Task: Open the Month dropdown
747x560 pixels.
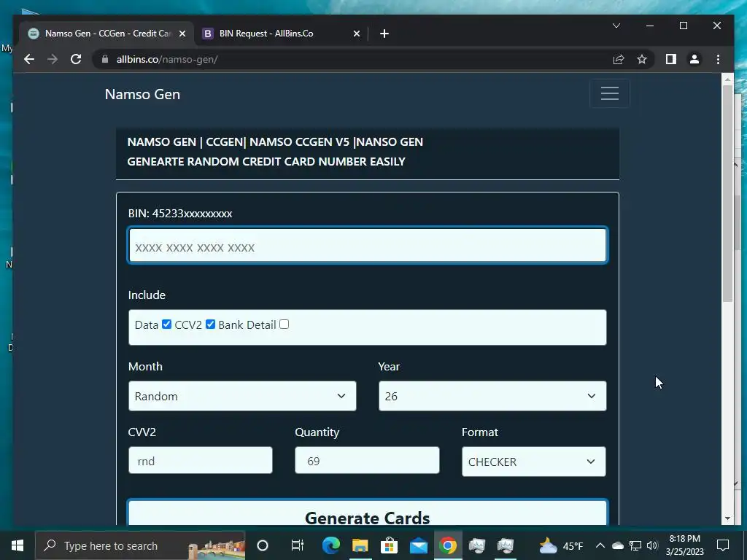Action: [242, 396]
